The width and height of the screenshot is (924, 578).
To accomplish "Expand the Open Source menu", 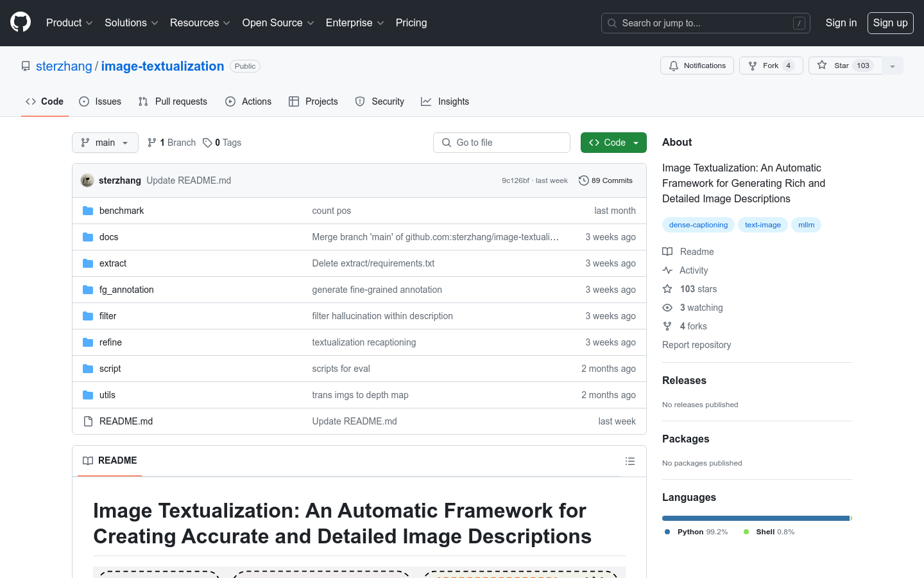I will click(x=278, y=23).
